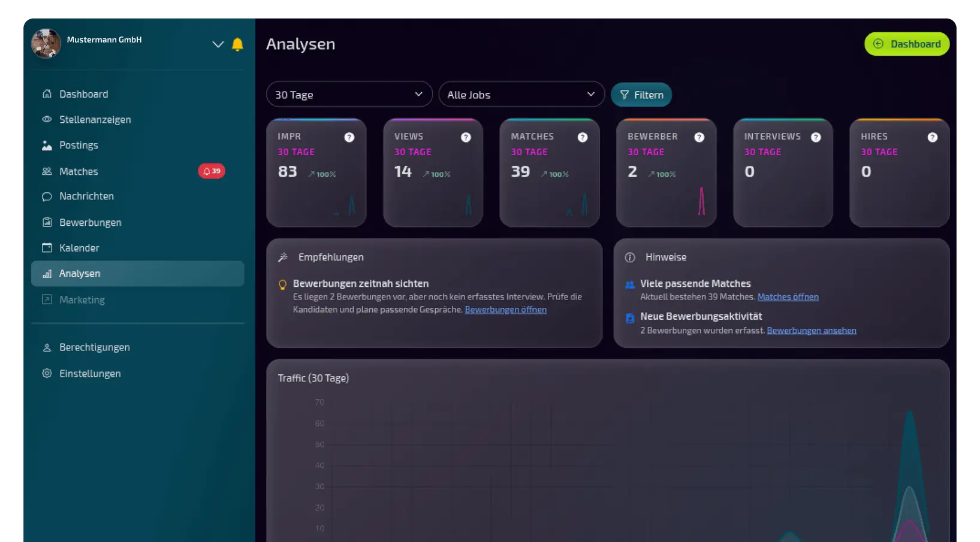Image resolution: width=980 pixels, height=542 pixels.
Task: Click the Analysen page heading
Action: click(x=301, y=44)
